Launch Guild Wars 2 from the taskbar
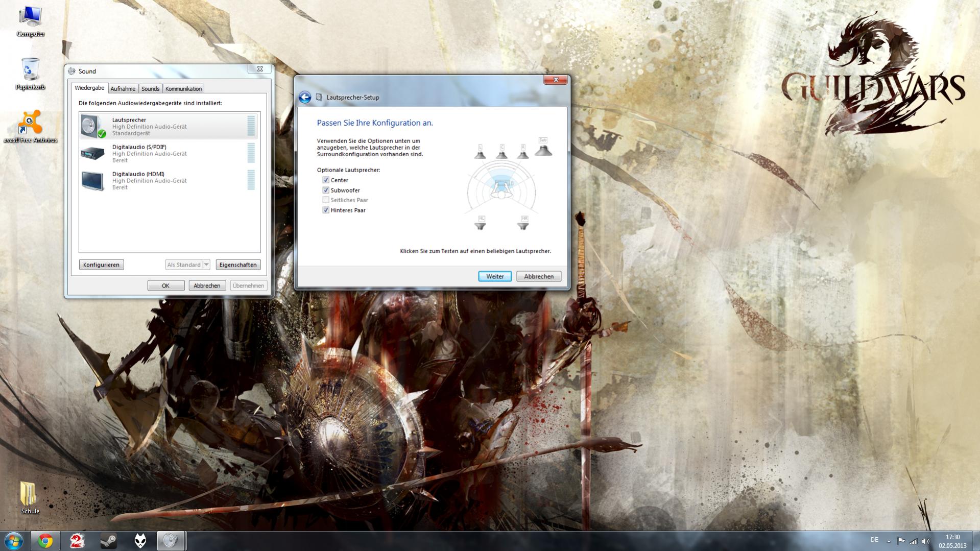 pyautogui.click(x=77, y=541)
